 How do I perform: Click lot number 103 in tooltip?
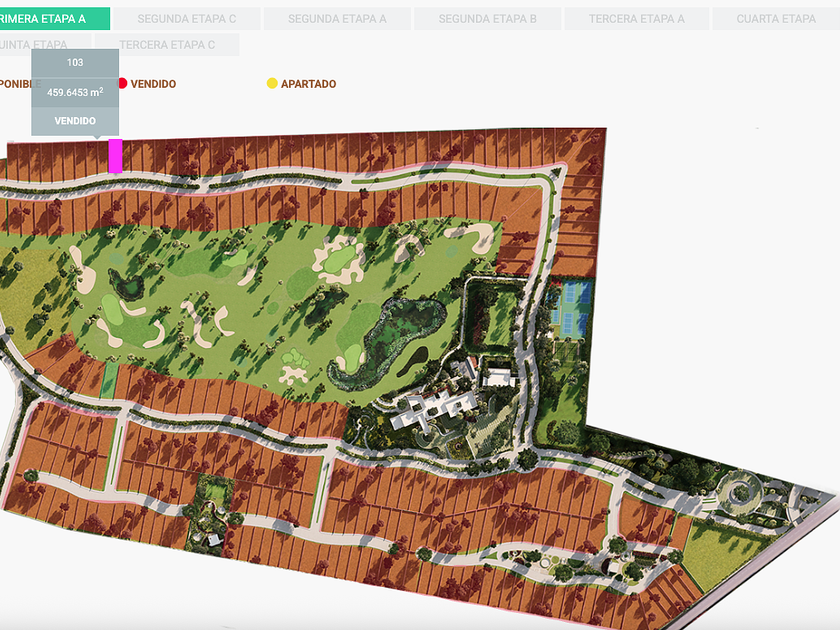point(75,63)
